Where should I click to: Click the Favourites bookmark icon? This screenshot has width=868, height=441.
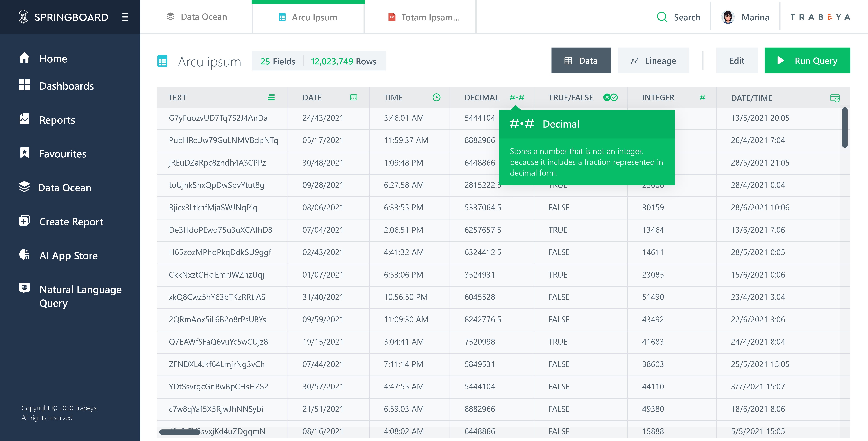[24, 153]
